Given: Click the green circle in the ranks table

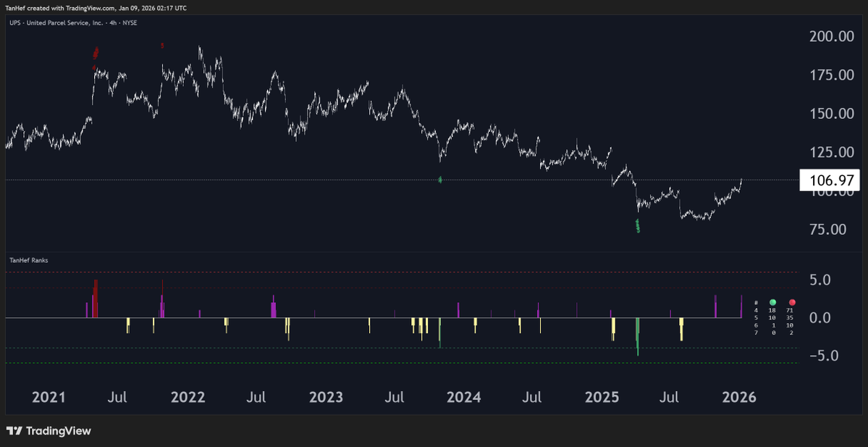Looking at the screenshot, I should [x=772, y=302].
